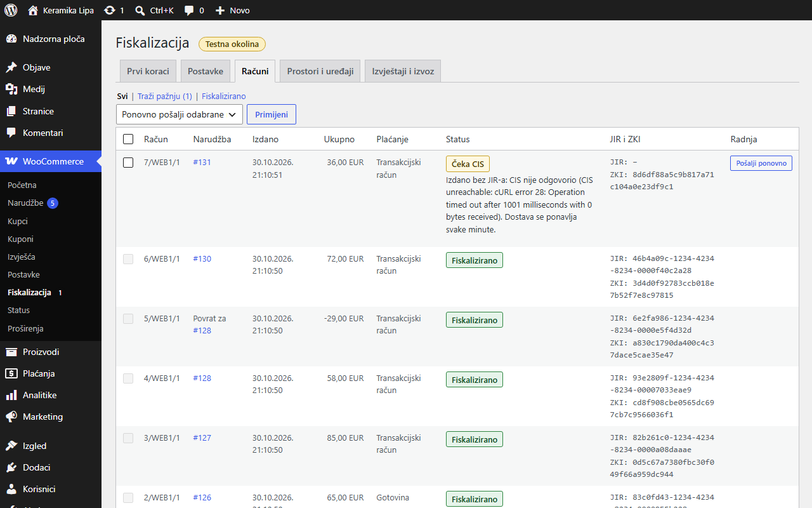
Task: Click the Čeka CIS status badge
Action: tap(468, 164)
